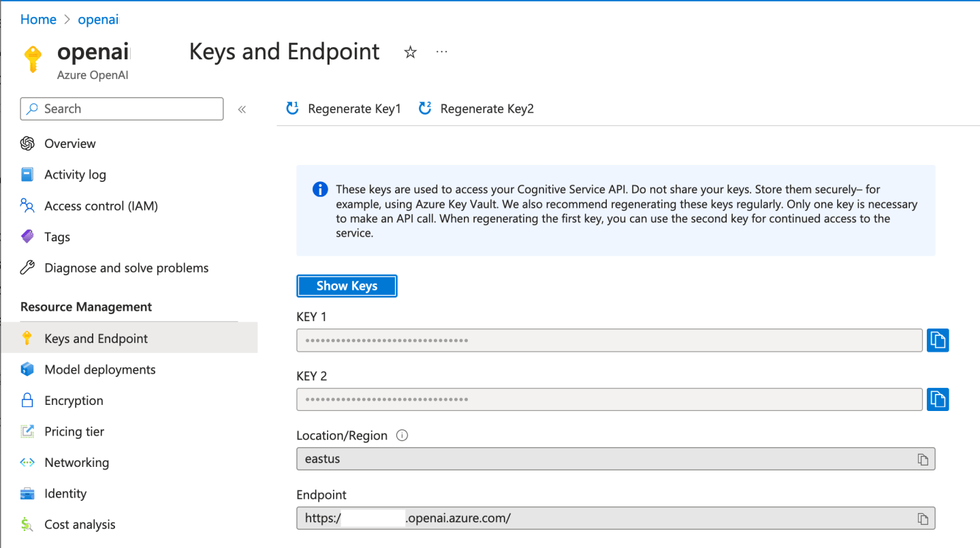This screenshot has height=548, width=980.
Task: Click the Identity briefcase icon
Action: pyautogui.click(x=27, y=493)
